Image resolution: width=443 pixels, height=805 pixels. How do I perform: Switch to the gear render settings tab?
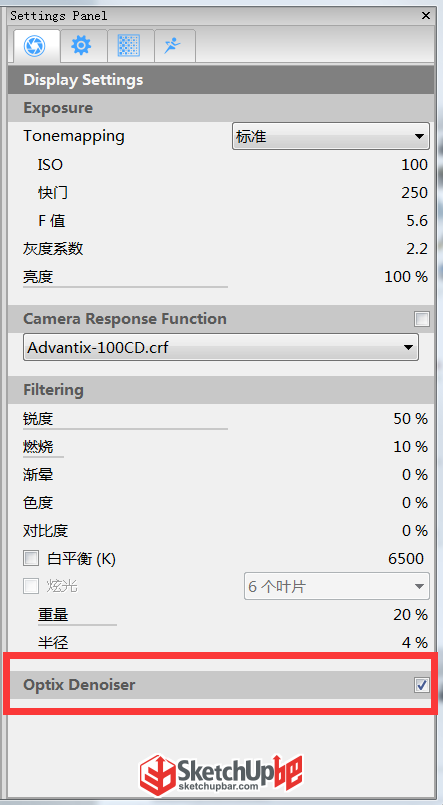click(x=81, y=46)
